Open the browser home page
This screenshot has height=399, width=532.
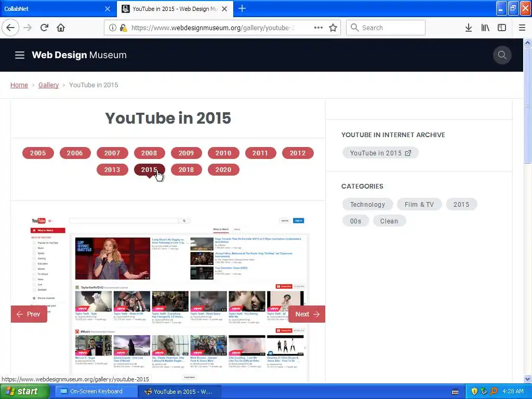61,28
